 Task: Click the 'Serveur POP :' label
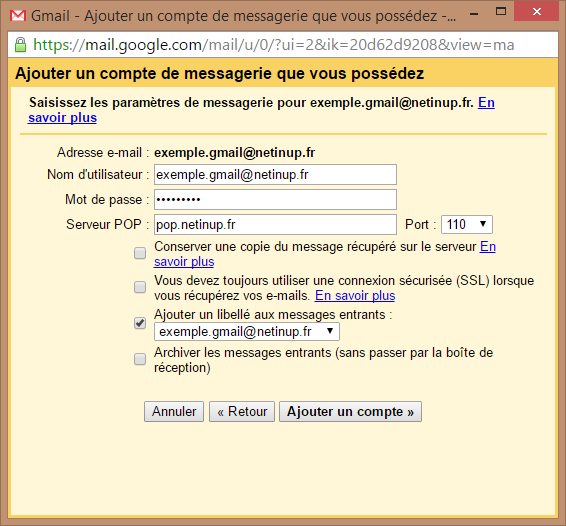(108, 225)
